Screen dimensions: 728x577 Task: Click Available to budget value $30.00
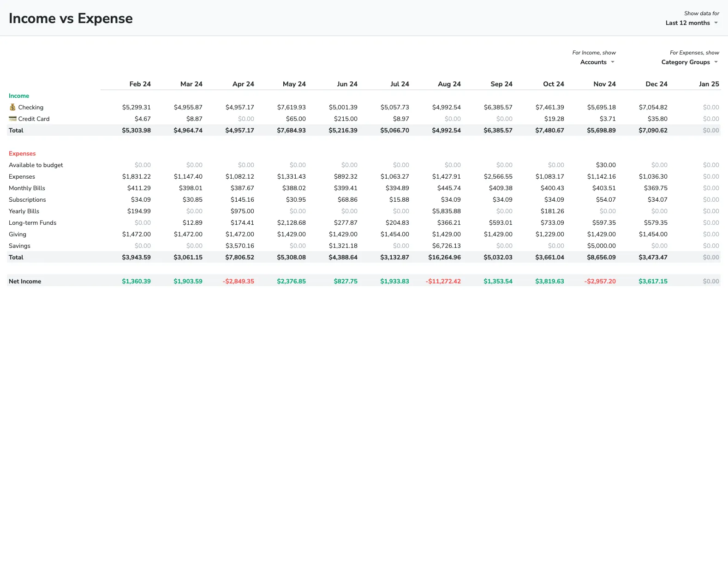[x=606, y=165]
